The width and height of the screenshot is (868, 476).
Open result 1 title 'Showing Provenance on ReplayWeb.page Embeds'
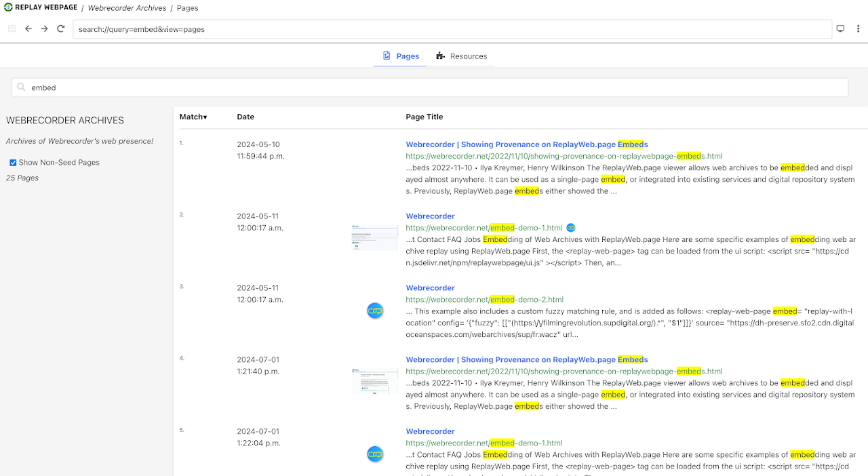click(527, 144)
